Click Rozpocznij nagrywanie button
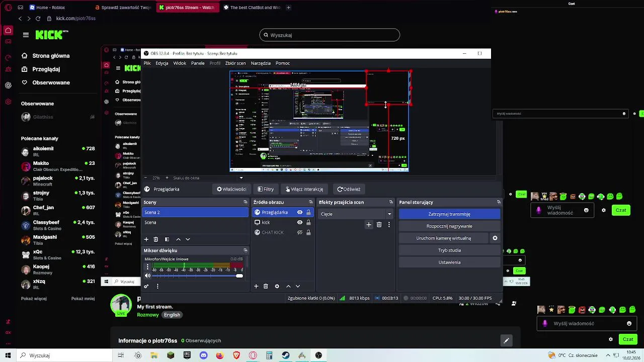 (449, 226)
